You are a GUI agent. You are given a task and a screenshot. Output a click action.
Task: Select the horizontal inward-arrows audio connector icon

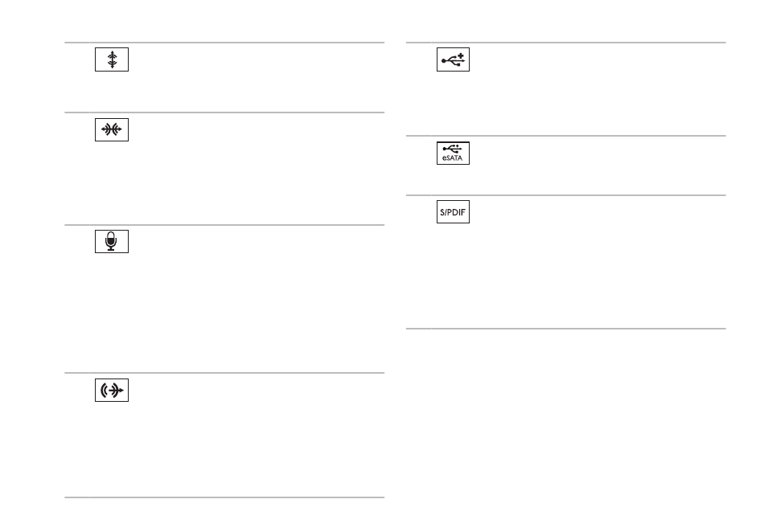click(x=112, y=129)
